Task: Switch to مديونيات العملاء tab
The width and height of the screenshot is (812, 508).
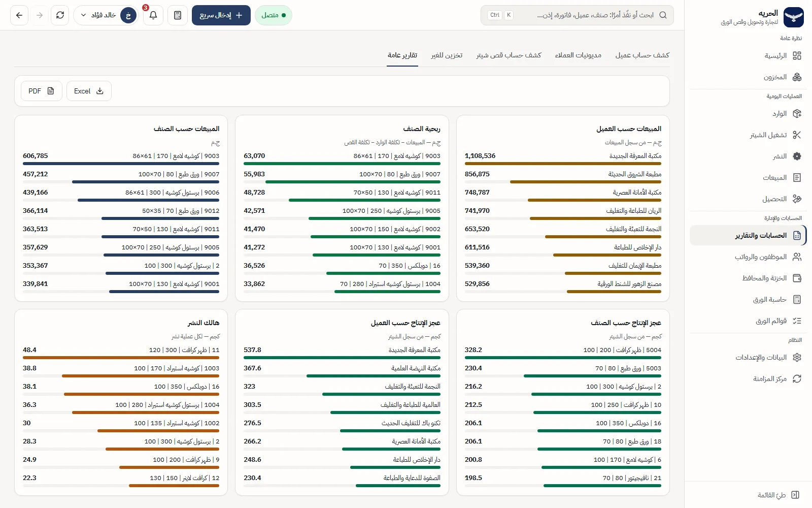Action: (x=578, y=55)
